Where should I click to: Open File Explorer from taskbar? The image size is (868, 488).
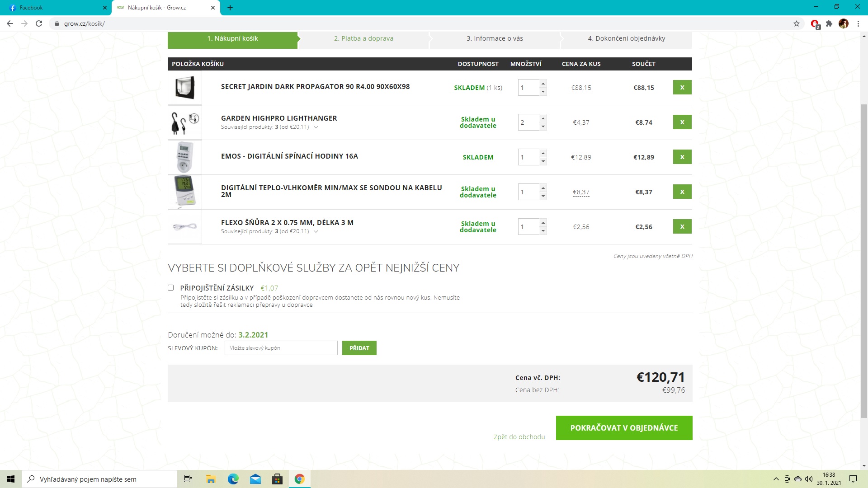211,479
